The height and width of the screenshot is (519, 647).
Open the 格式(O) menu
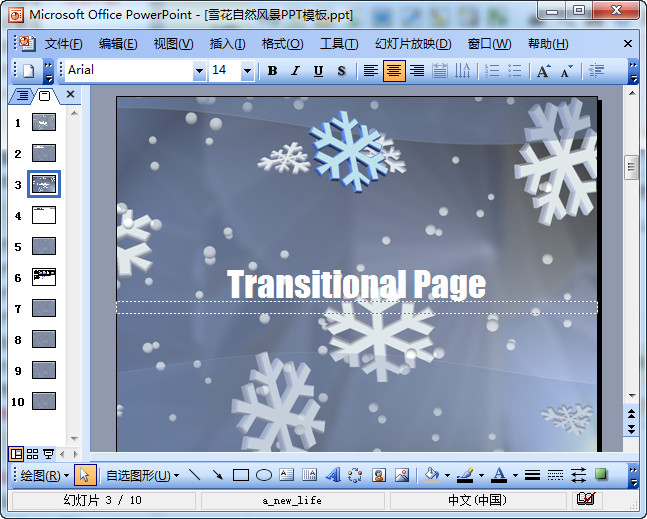point(283,44)
